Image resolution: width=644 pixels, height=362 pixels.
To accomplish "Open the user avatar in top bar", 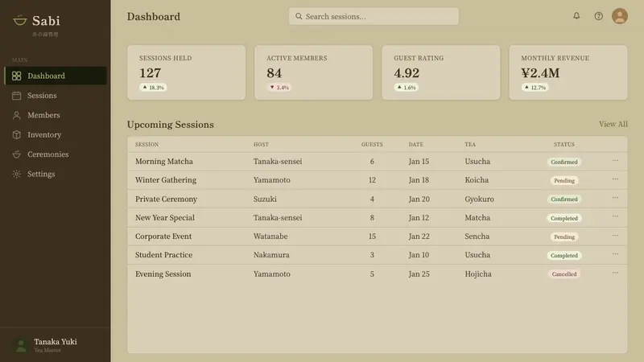I will 619,16.
